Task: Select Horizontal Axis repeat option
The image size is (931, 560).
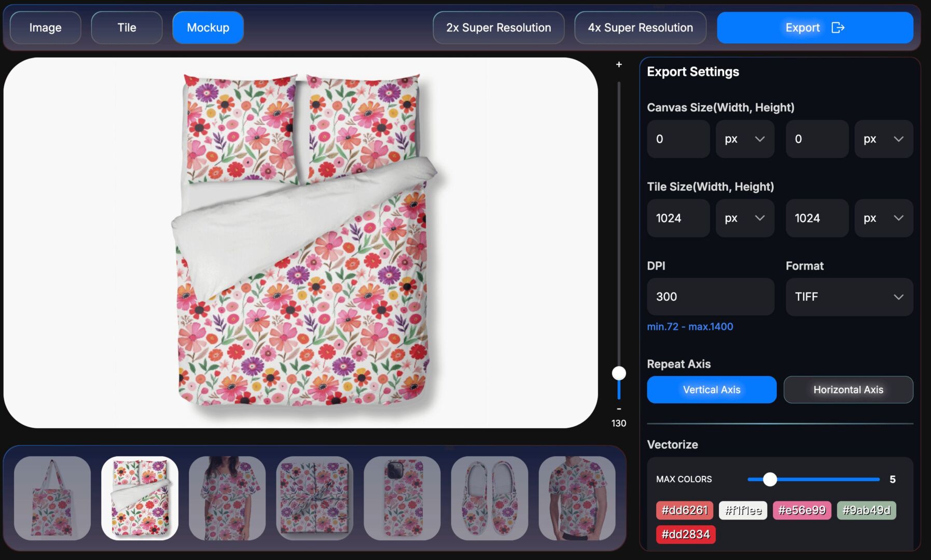Action: pyautogui.click(x=848, y=389)
